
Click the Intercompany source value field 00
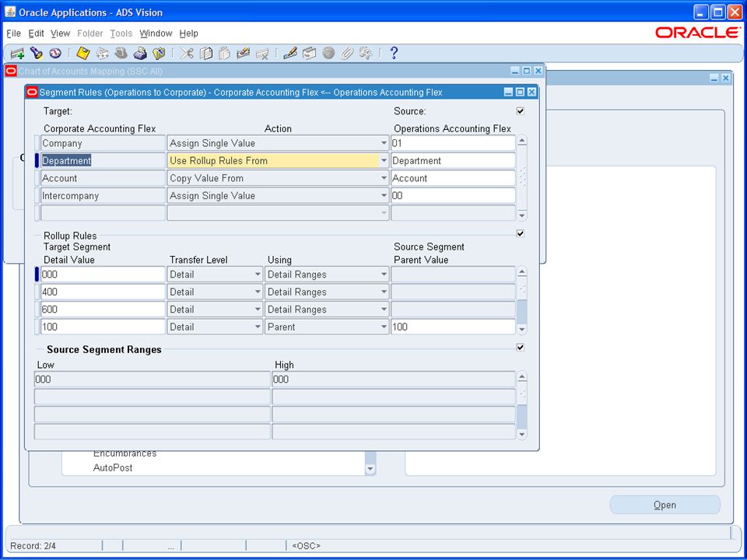click(453, 196)
